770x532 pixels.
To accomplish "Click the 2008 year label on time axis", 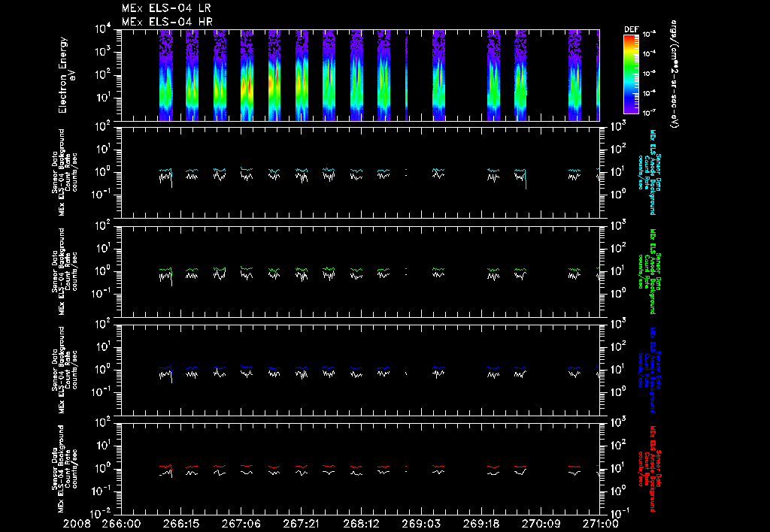I will pos(77,524).
